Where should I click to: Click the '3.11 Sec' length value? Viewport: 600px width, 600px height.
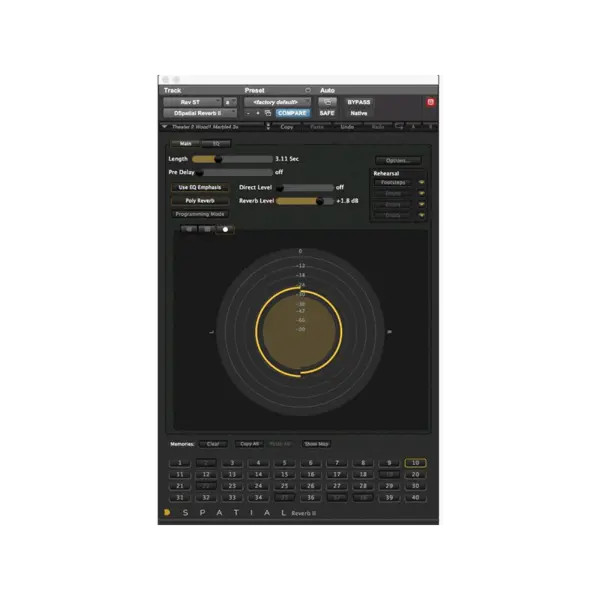pos(287,159)
